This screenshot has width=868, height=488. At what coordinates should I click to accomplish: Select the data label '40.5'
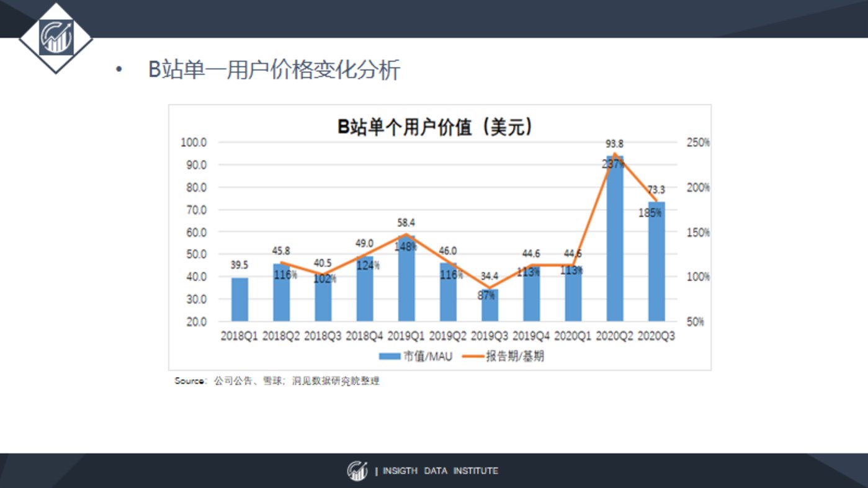323,263
